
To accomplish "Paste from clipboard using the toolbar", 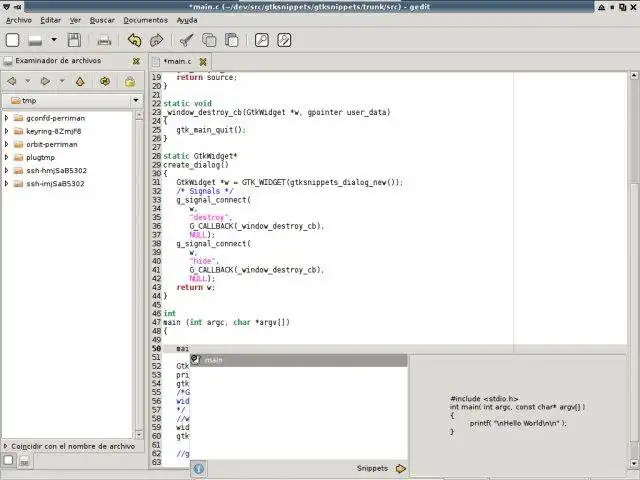I will [231, 40].
